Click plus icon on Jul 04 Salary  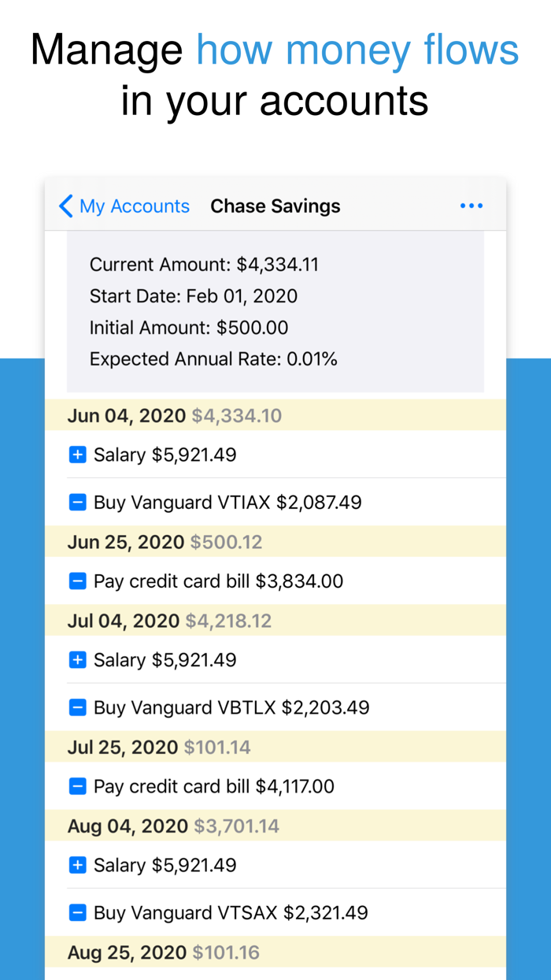coord(77,660)
